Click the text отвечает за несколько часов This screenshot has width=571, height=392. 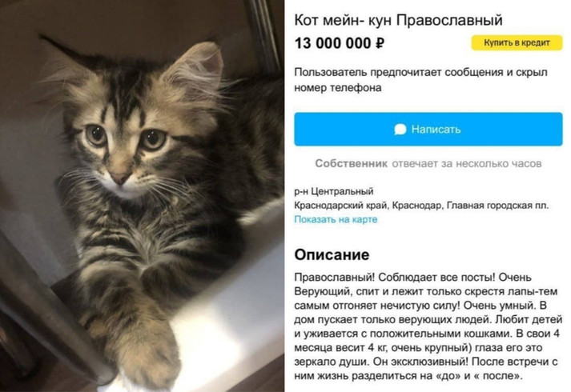467,164
